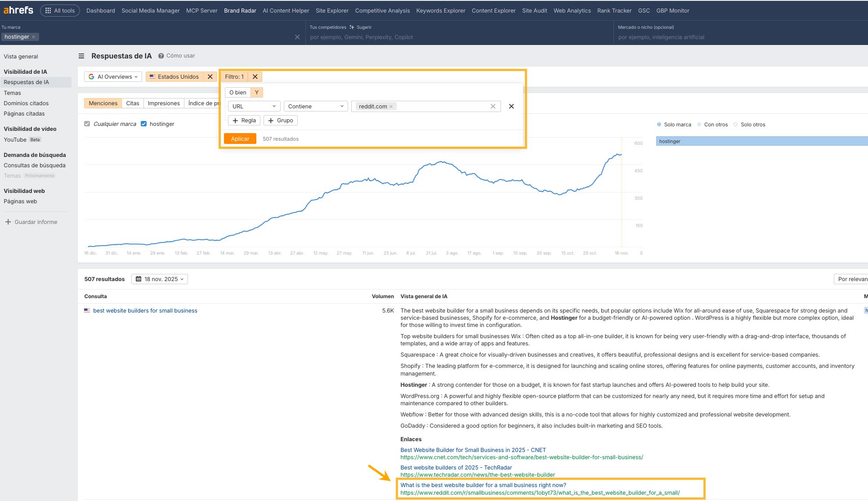Open Keywords Explorer from the top navigation
This screenshot has height=501, width=868.
pyautogui.click(x=440, y=10)
